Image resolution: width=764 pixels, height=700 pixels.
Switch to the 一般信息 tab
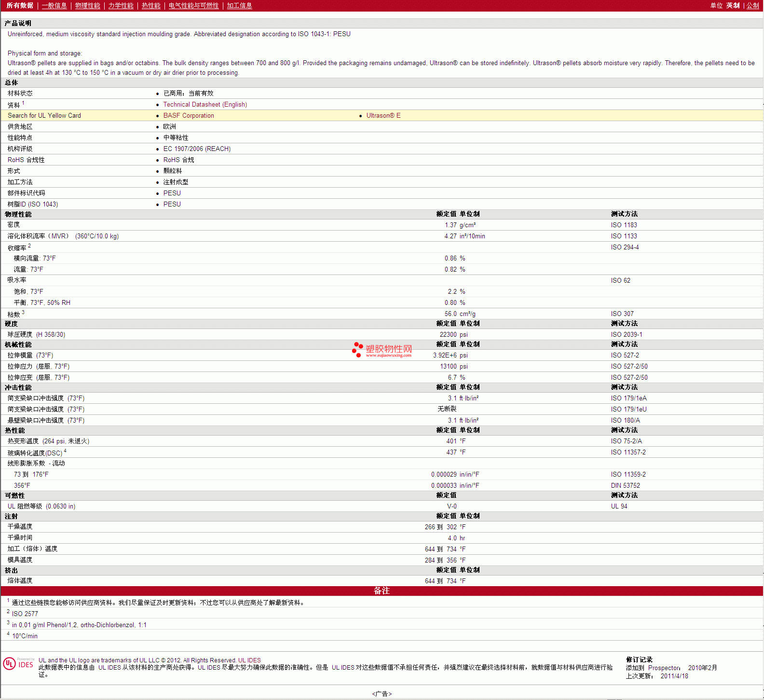[x=54, y=6]
